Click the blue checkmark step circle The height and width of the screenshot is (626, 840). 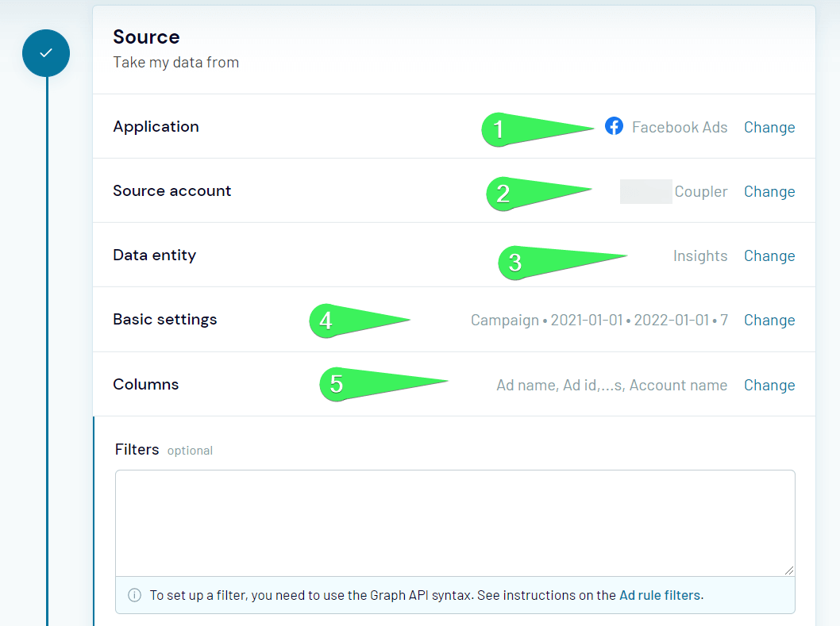[46, 53]
